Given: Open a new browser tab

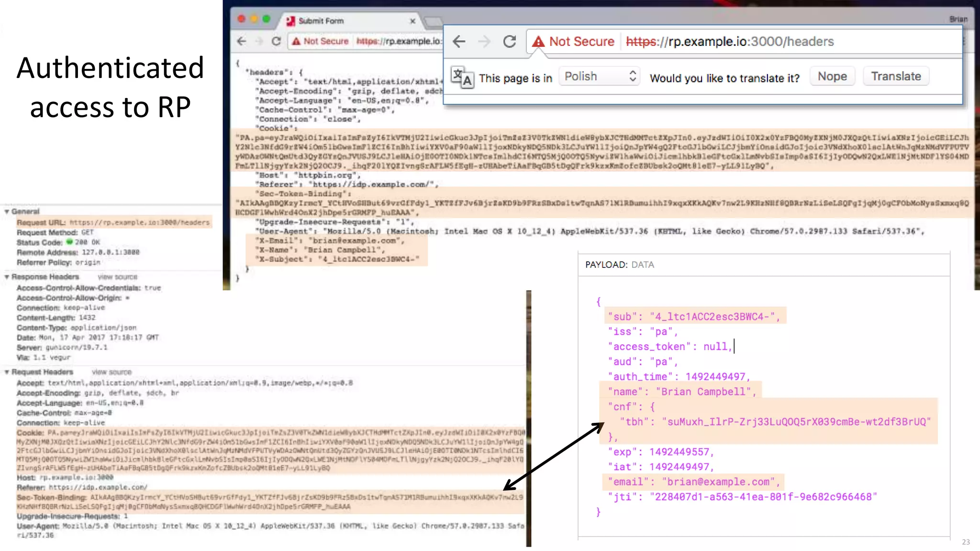Looking at the screenshot, I should tap(433, 21).
